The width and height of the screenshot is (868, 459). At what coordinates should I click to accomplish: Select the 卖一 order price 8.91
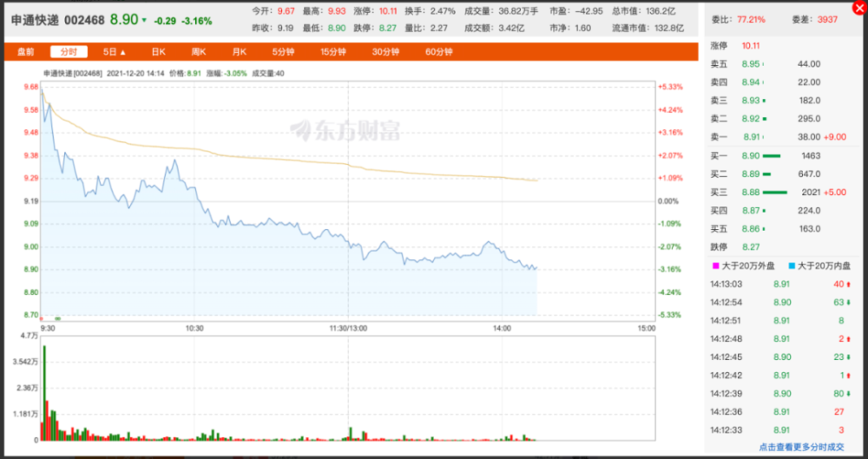(751, 137)
